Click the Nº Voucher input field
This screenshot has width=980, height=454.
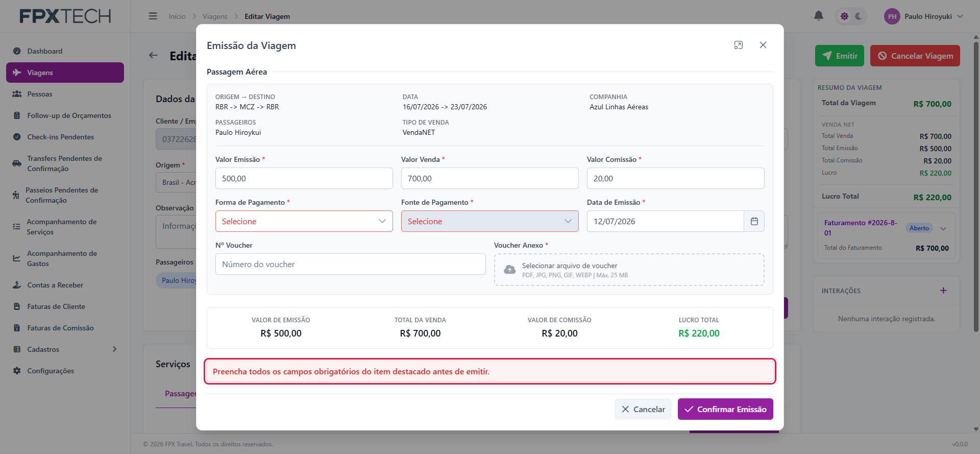pos(351,264)
